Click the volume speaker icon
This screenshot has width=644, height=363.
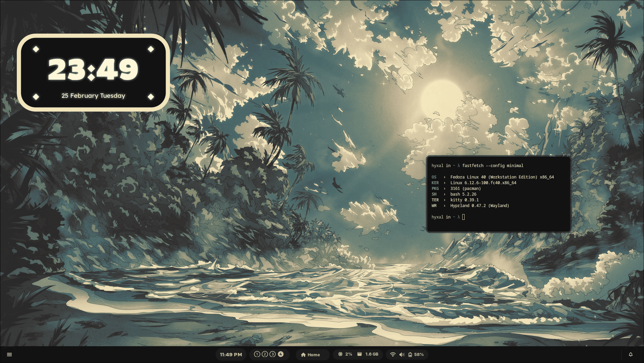(x=402, y=355)
